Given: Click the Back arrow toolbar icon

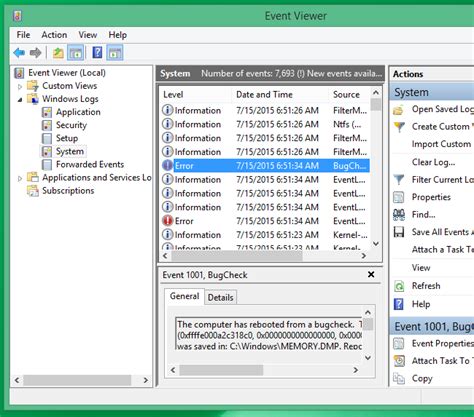Looking at the screenshot, I should pyautogui.click(x=19, y=53).
